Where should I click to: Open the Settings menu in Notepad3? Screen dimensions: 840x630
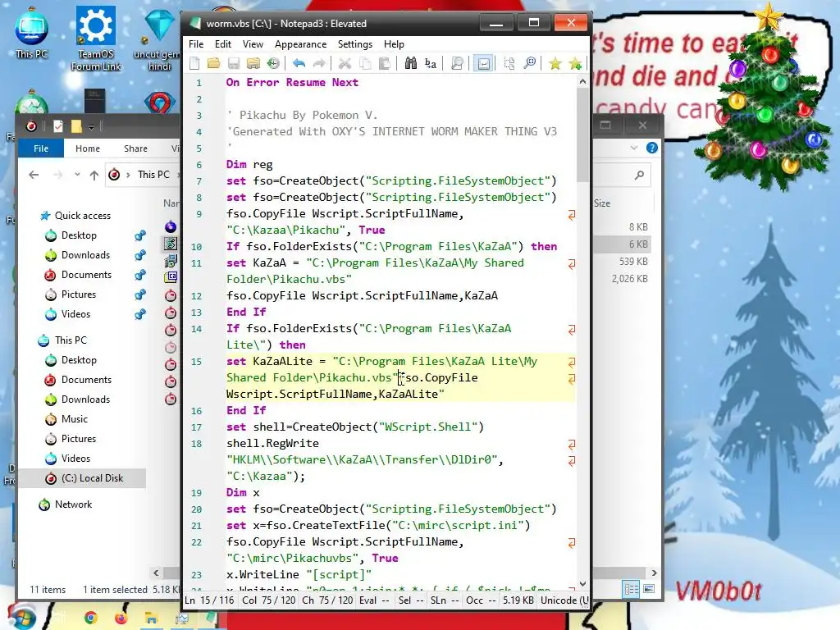pyautogui.click(x=355, y=44)
